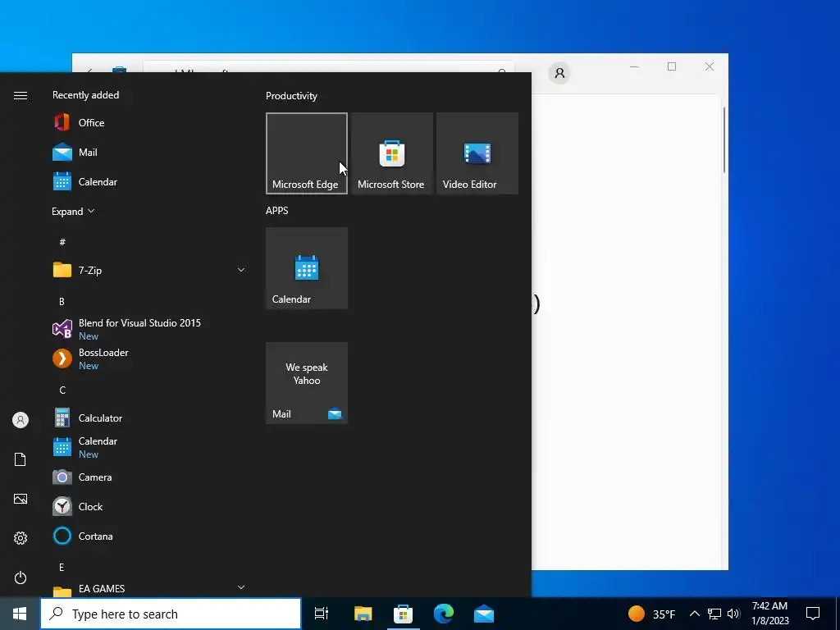Viewport: 840px width, 630px height.
Task: Click the Power button in Start
Action: [21, 577]
